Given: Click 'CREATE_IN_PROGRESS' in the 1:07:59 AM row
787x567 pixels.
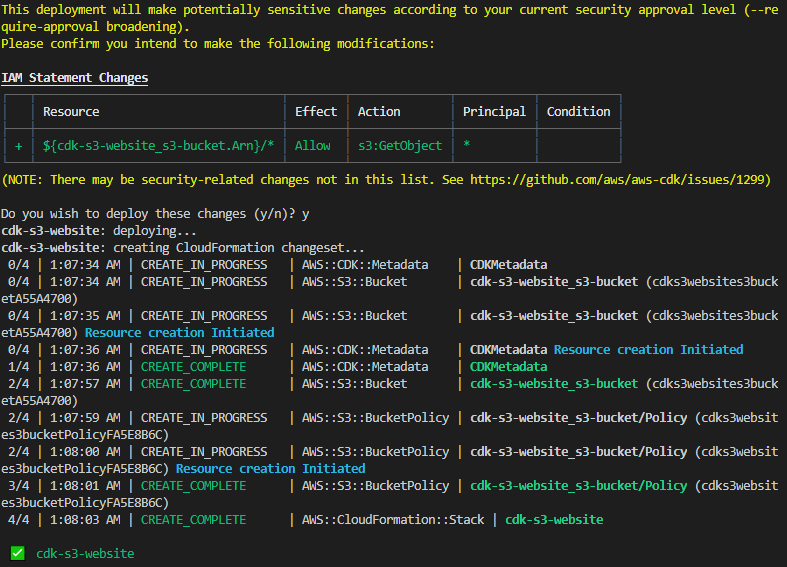Looking at the screenshot, I should point(204,418).
